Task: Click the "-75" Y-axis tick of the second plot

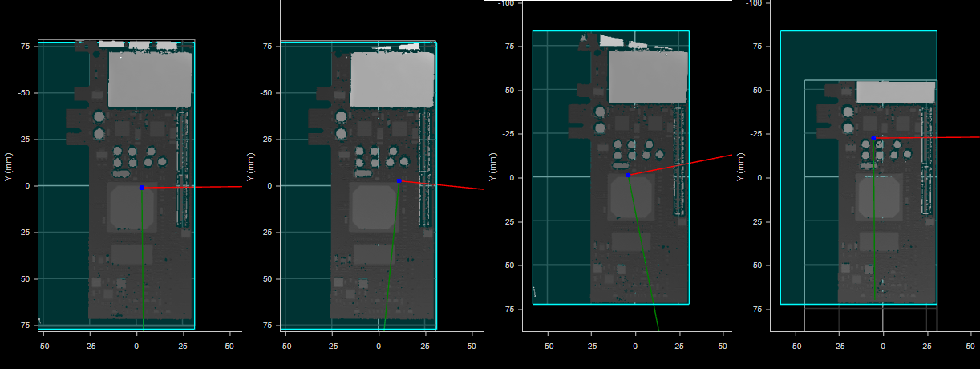Action: click(x=264, y=47)
